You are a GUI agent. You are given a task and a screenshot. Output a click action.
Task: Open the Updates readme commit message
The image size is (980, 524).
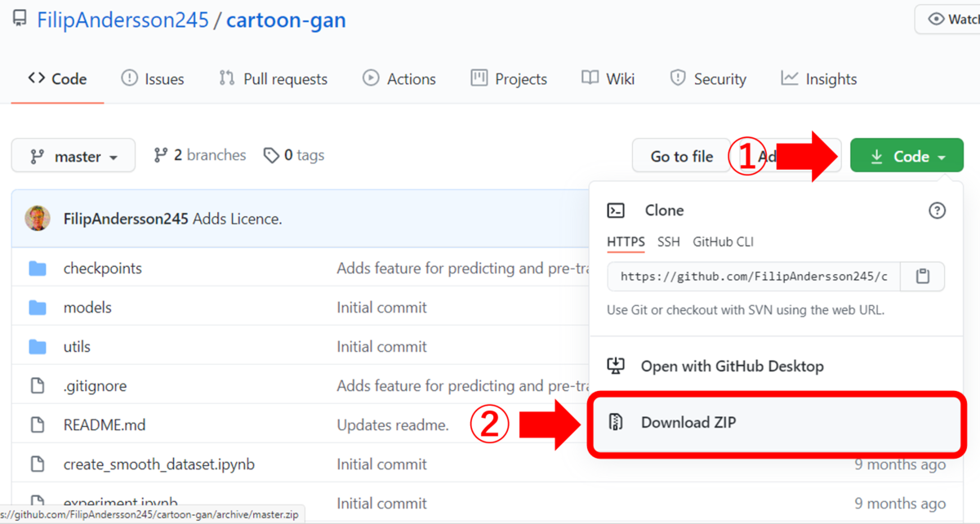point(393,425)
